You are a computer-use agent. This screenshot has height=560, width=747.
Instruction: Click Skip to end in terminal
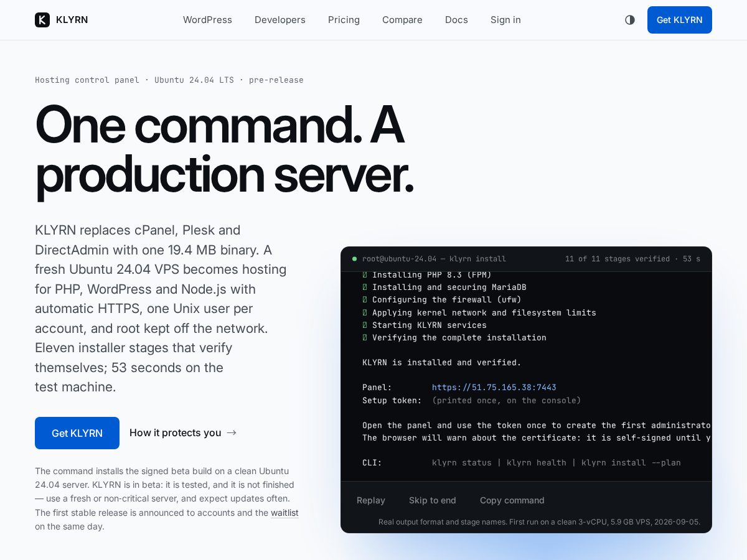point(433,500)
